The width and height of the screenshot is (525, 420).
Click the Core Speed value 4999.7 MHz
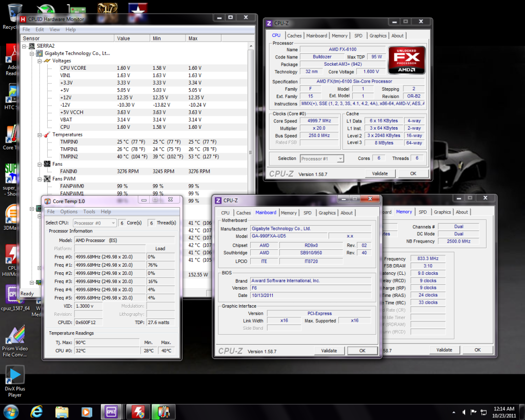tap(319, 121)
